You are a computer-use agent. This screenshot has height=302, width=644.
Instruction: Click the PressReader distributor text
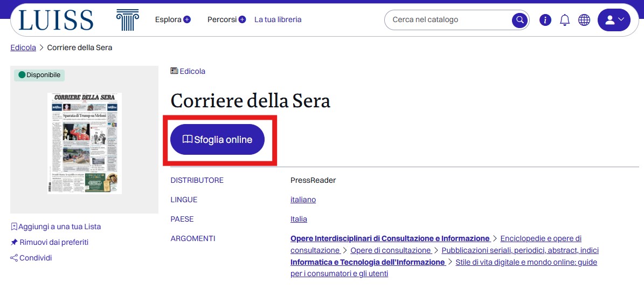tap(313, 180)
